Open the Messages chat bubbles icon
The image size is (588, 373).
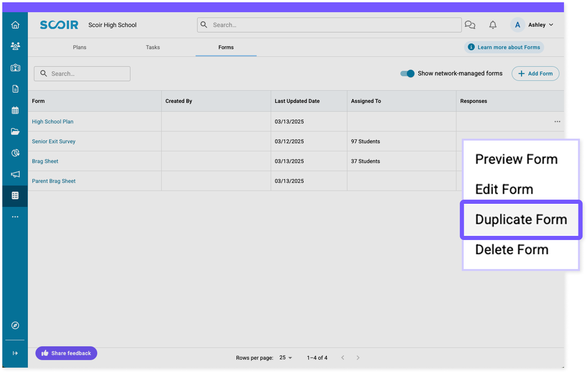click(x=470, y=25)
